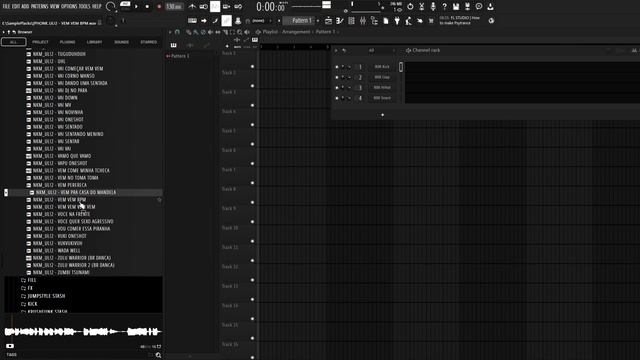Click the project info page icon
The height and width of the screenshot is (360, 640).
(385, 20)
